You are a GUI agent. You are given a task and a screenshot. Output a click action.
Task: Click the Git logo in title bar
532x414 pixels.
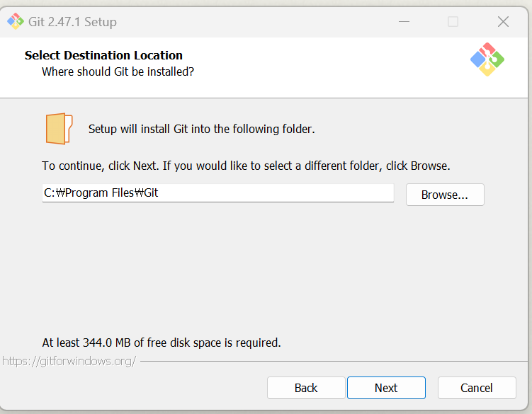tap(16, 21)
